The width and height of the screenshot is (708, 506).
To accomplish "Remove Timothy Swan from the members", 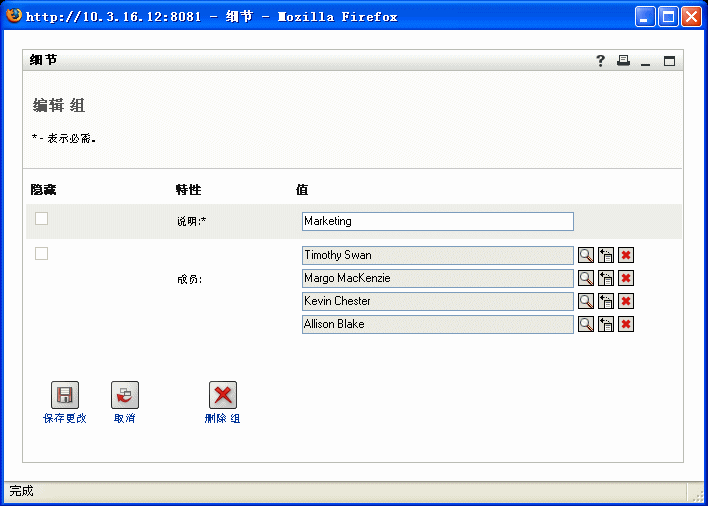I will (626, 255).
